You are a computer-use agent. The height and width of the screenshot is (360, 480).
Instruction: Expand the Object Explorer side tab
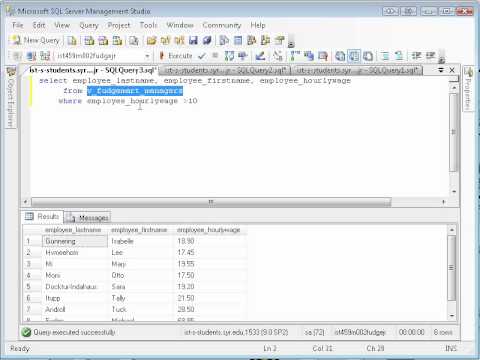[11, 97]
